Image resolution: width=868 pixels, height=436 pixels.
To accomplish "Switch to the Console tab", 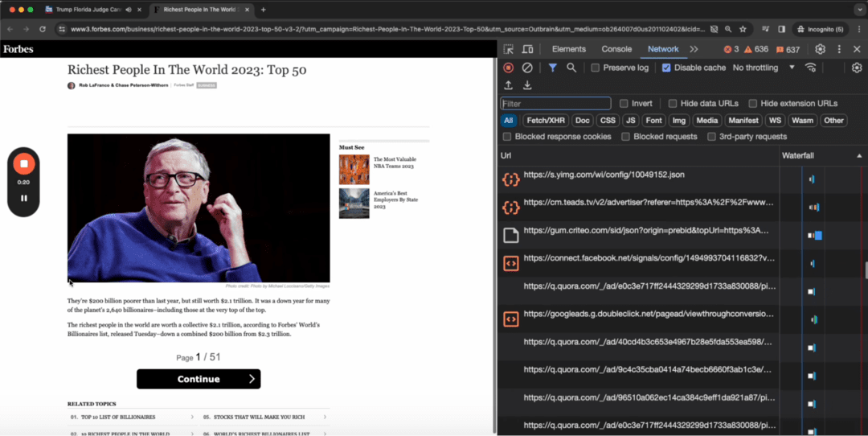I will (616, 49).
